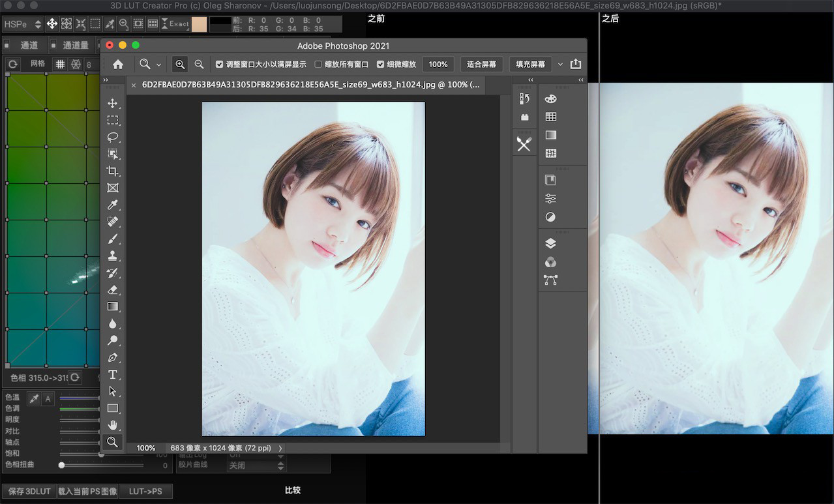Select the Lasso tool
The height and width of the screenshot is (504, 834).
point(113,137)
